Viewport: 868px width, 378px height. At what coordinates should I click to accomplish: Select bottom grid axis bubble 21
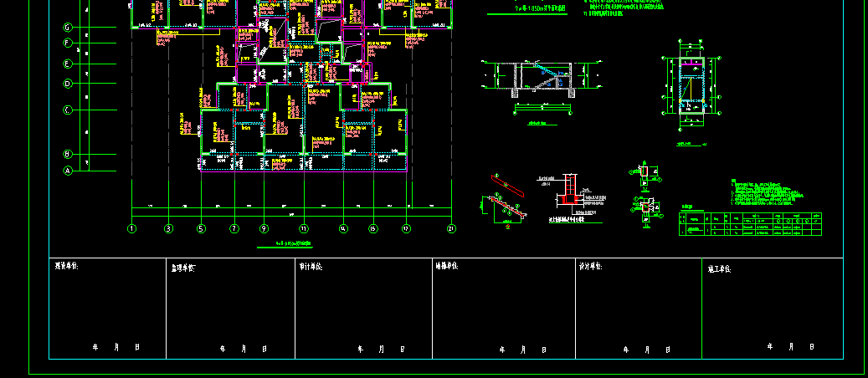coord(452,228)
